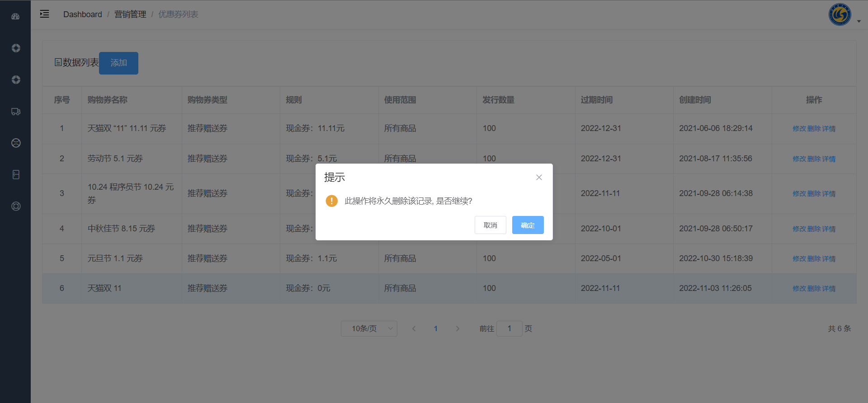Open the delivery truck icon in sidebar

pyautogui.click(x=15, y=112)
